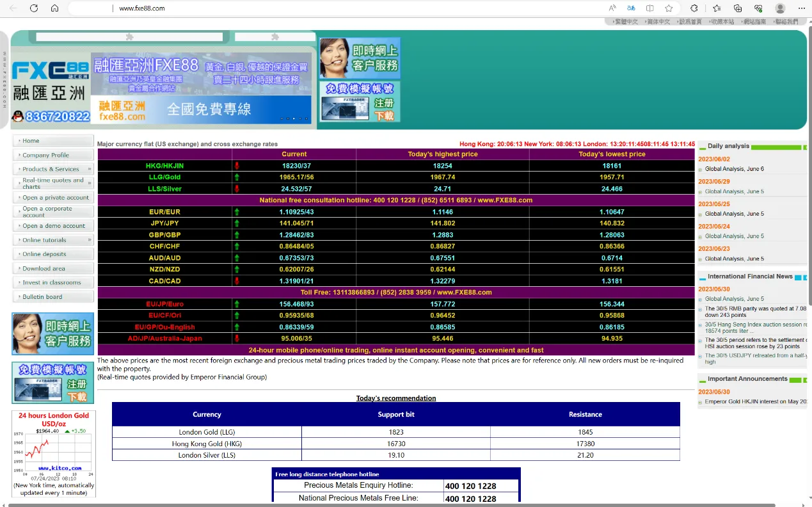812x507 pixels.
Task: Open the Browser essentials heart icon
Action: pos(758,8)
